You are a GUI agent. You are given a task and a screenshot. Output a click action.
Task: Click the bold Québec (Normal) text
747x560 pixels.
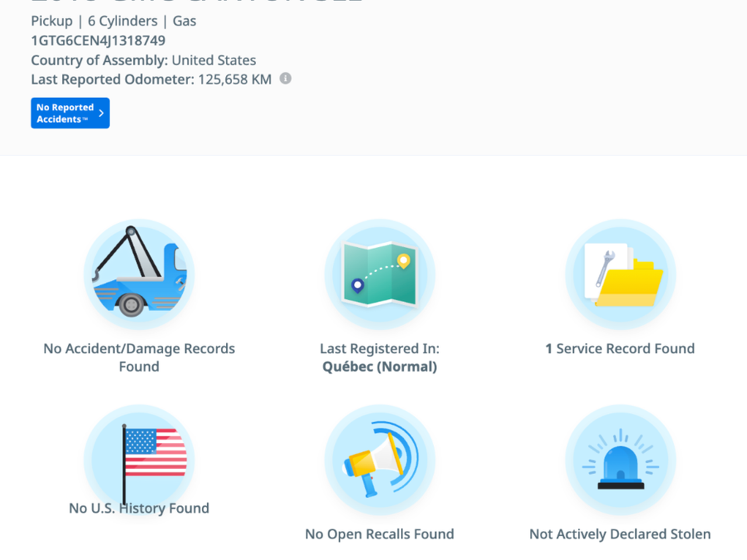(379, 367)
